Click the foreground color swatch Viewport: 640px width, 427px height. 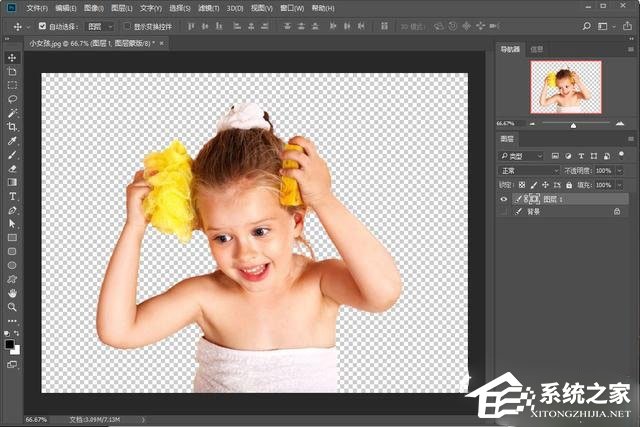[x=9, y=344]
